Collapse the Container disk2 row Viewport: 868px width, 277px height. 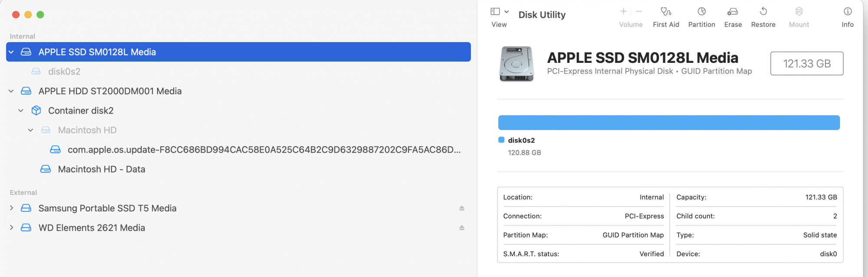(21, 111)
